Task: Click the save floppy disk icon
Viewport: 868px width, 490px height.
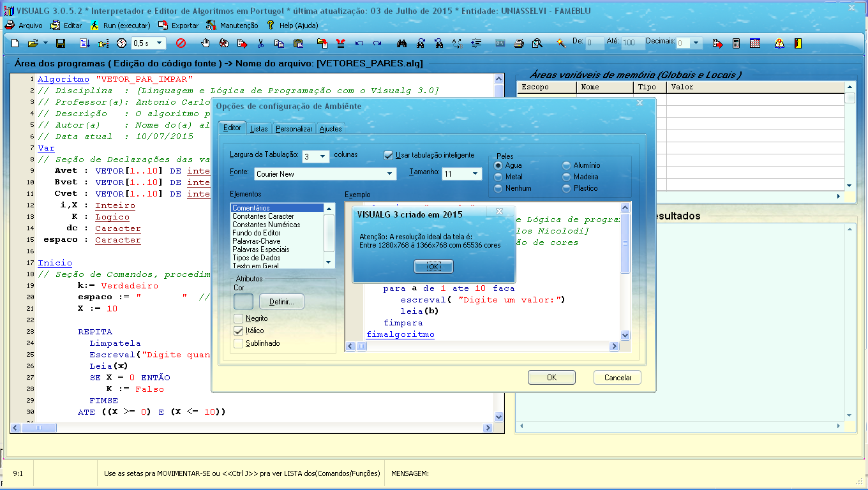Action: point(61,43)
